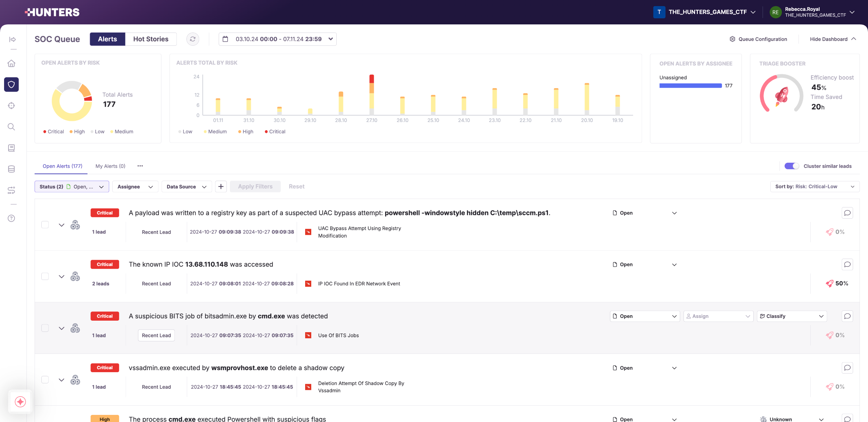Open the date range picker field
Viewport: 868px width, 422px height.
(x=277, y=39)
